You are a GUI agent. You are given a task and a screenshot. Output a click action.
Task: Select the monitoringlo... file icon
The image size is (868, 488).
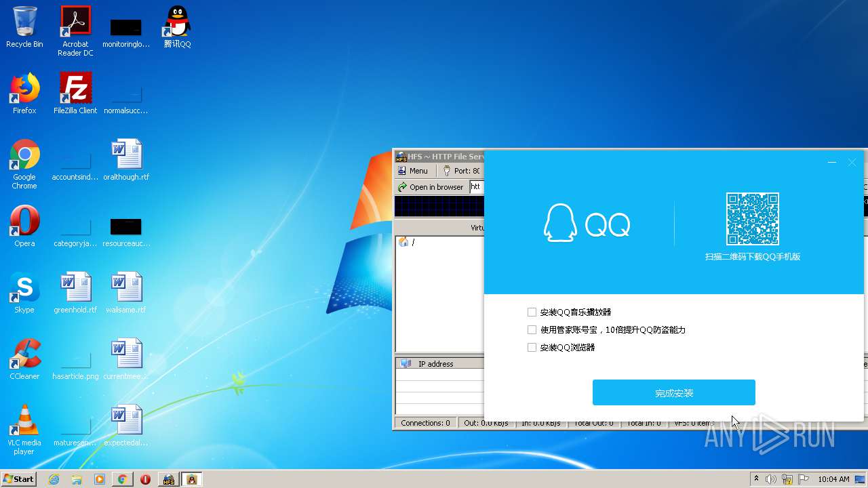[x=126, y=31]
